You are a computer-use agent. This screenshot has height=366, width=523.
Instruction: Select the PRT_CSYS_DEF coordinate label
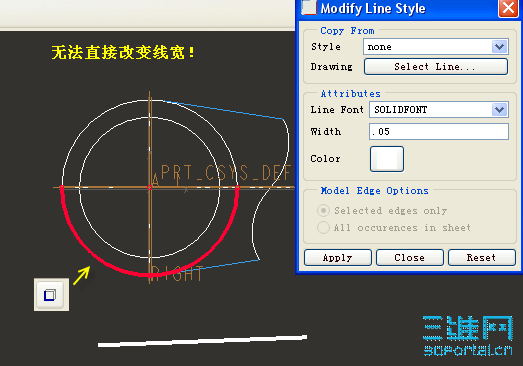[x=225, y=173]
